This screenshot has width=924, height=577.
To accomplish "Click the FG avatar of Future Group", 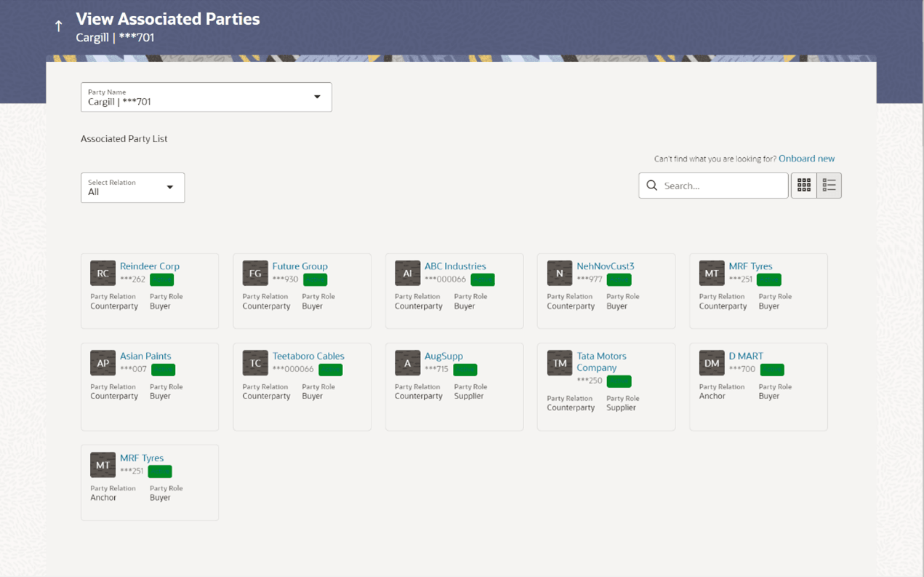I will 255,273.
